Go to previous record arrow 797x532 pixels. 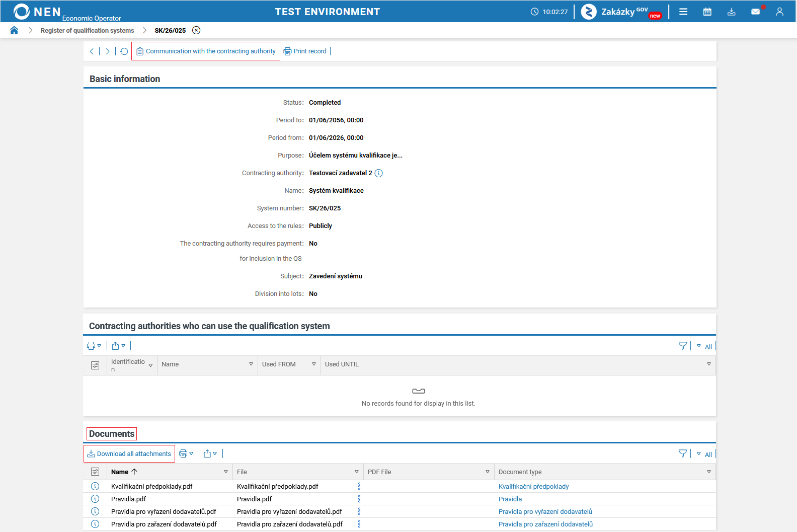(x=92, y=51)
